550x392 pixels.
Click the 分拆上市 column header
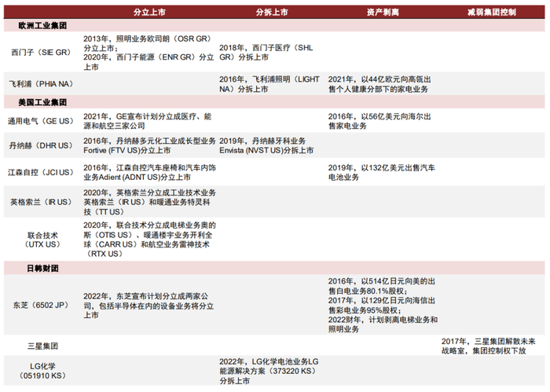click(272, 13)
